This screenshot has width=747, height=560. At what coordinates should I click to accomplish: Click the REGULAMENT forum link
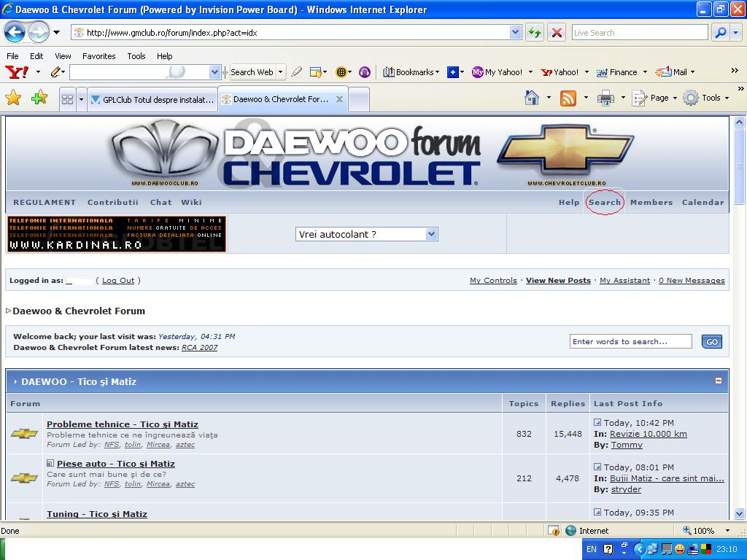tap(44, 203)
